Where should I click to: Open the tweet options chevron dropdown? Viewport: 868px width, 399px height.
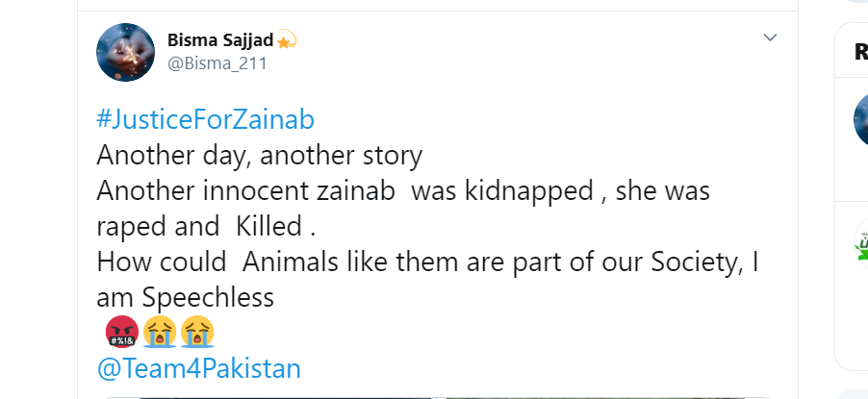pyautogui.click(x=769, y=37)
